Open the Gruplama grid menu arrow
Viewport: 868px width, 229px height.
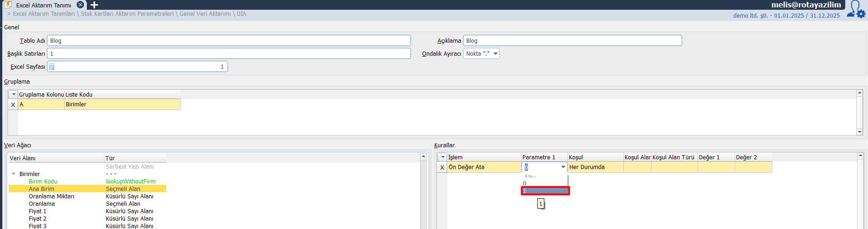click(13, 94)
